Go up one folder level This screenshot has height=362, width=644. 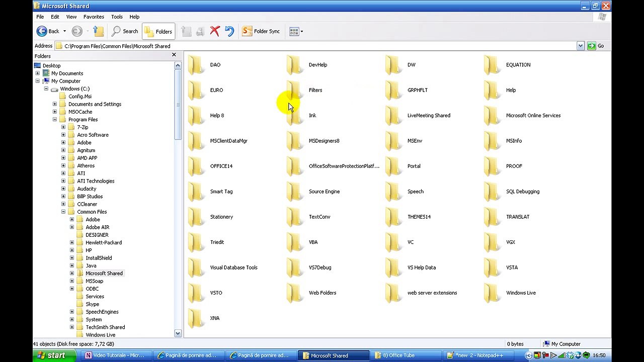(x=99, y=31)
